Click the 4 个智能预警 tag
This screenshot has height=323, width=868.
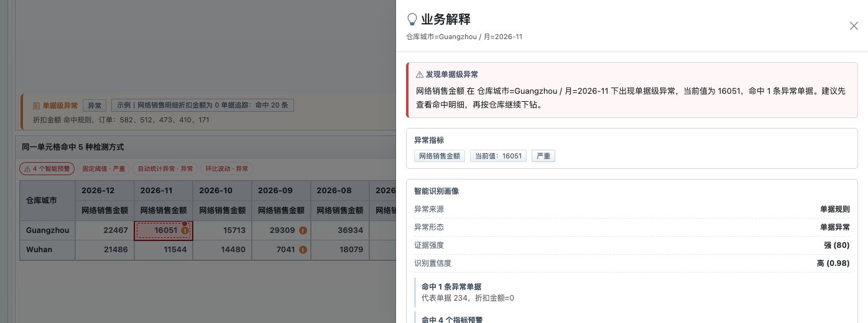47,168
